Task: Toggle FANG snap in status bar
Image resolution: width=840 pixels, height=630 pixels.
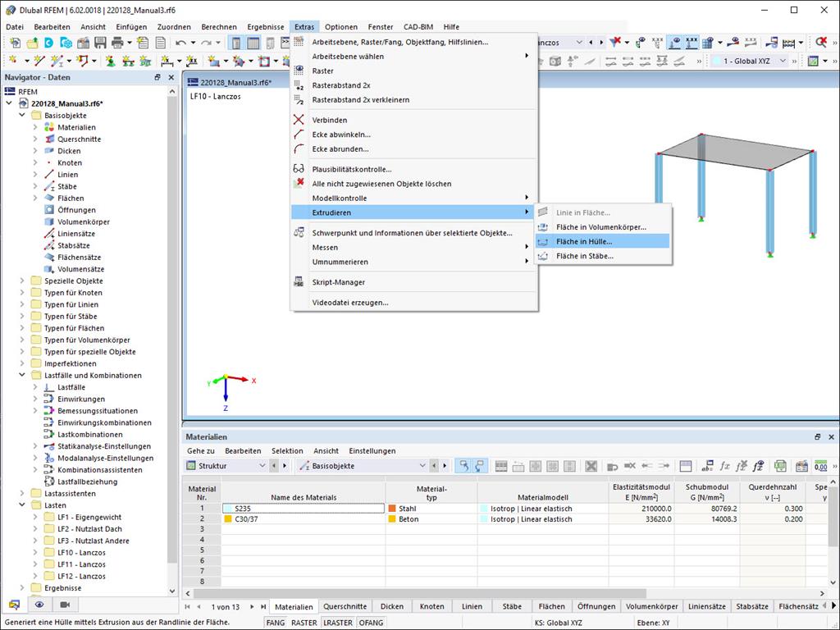Action: coord(276,623)
